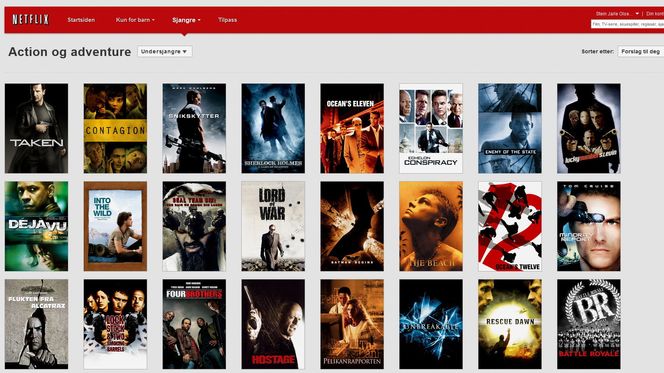This screenshot has width=664, height=373.
Task: Open the Snikskytter movie poster
Action: click(x=194, y=128)
